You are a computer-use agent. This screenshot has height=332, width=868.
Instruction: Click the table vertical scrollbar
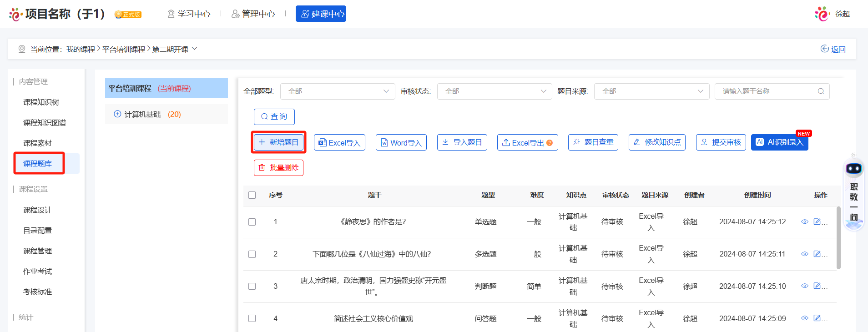838,238
